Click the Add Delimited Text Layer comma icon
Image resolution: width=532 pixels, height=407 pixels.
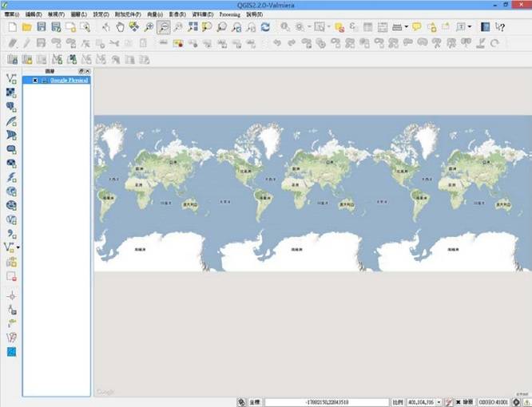11,234
